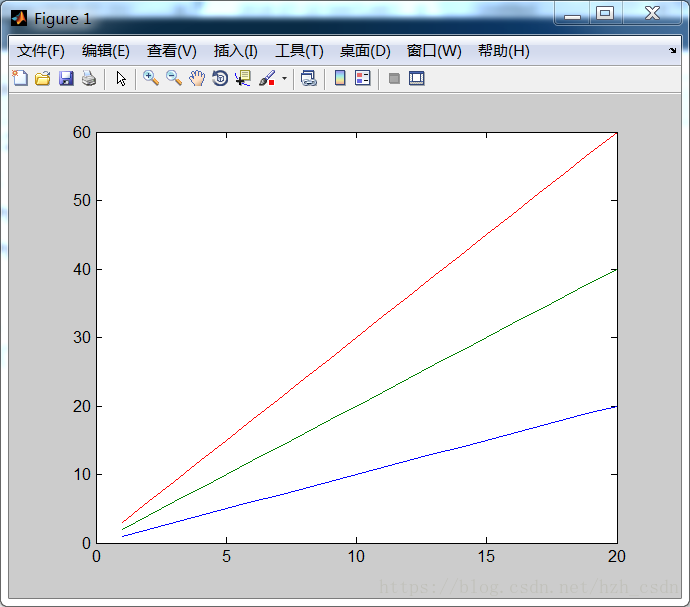
Task: Click the x-axis label 5
Action: coord(226,557)
